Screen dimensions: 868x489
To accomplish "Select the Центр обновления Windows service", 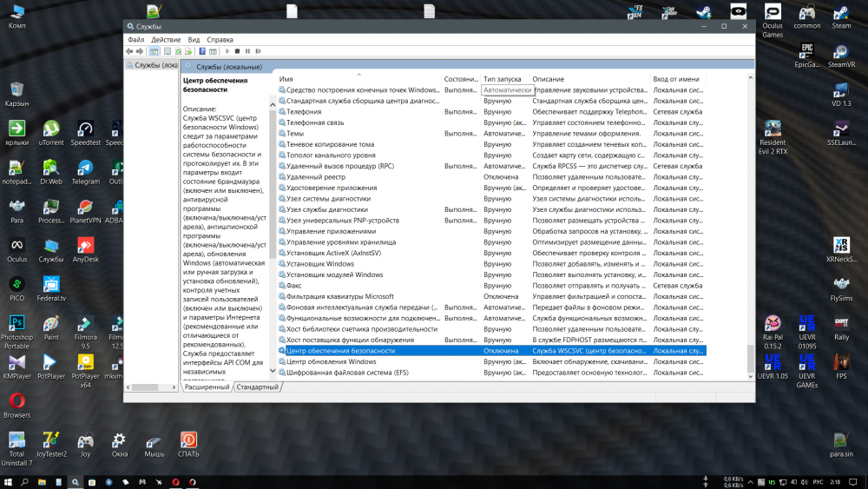I will click(331, 361).
